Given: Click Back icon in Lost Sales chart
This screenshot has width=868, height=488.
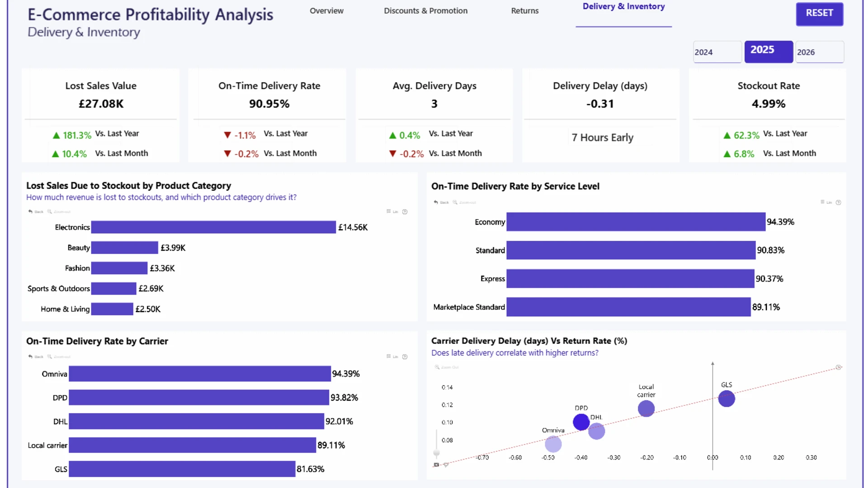Looking at the screenshot, I should [x=30, y=211].
